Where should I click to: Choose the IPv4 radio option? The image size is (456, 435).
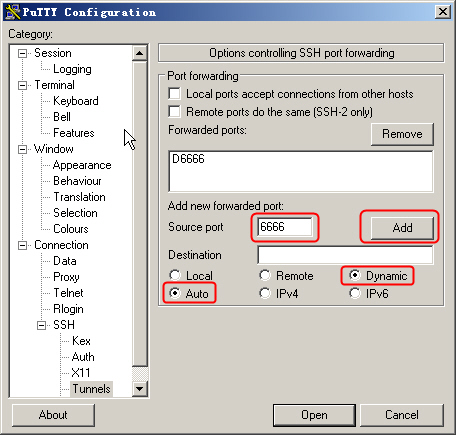tap(265, 293)
